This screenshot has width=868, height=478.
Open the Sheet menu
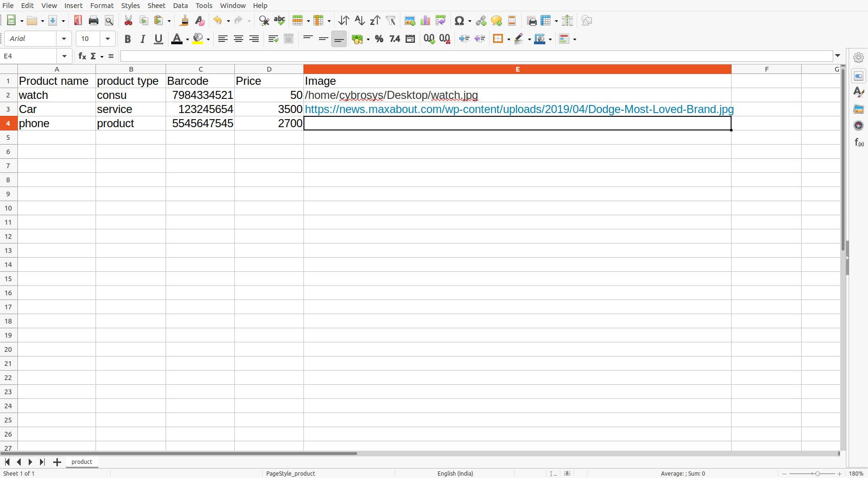(156, 6)
